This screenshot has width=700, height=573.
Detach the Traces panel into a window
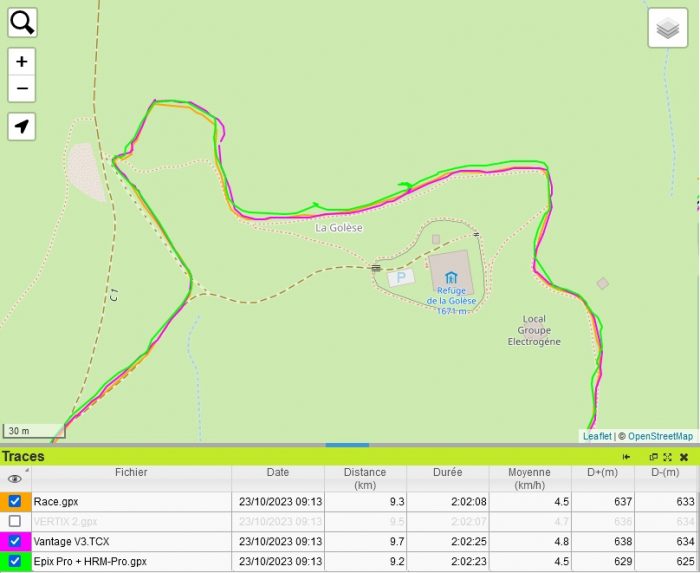(653, 457)
